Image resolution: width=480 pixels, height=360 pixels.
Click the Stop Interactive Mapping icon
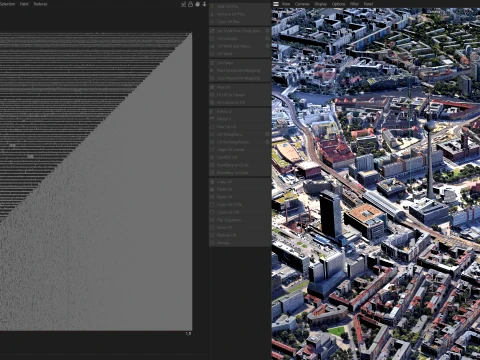[212, 78]
